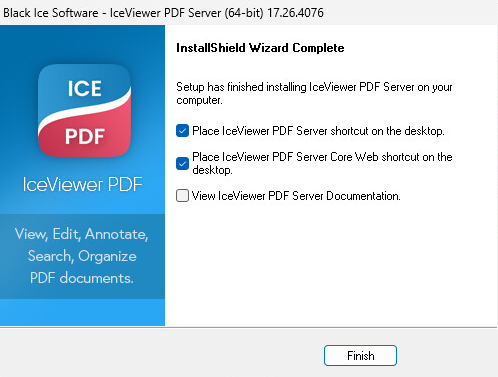This screenshot has width=498, height=377.
Task: Click the Black Ice Software title bar
Action: click(249, 13)
